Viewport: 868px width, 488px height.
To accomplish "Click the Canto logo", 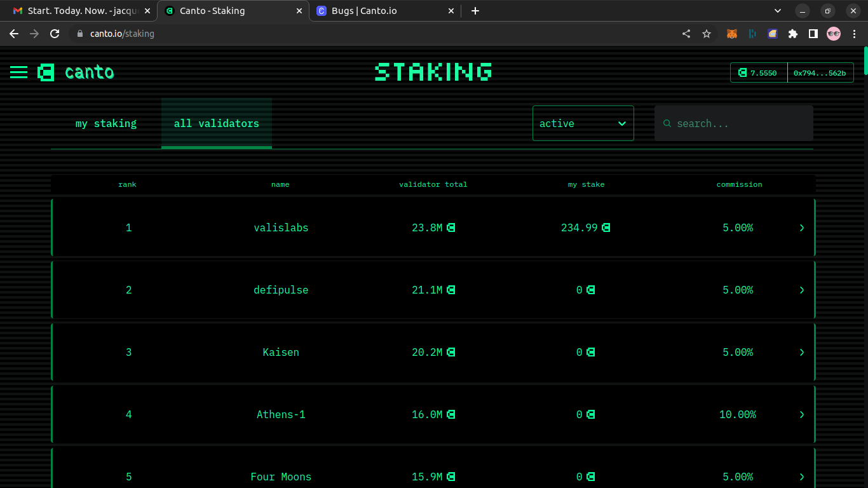I will point(76,72).
